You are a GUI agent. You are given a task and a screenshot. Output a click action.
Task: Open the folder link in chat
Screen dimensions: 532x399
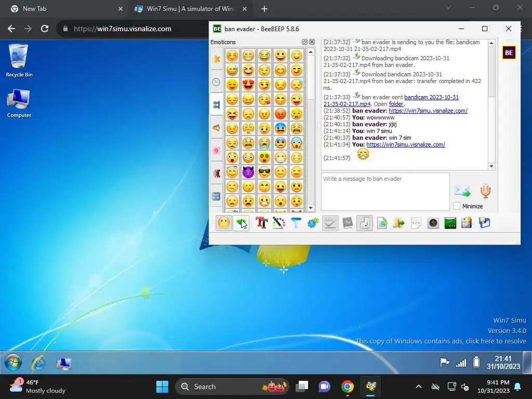(396, 104)
